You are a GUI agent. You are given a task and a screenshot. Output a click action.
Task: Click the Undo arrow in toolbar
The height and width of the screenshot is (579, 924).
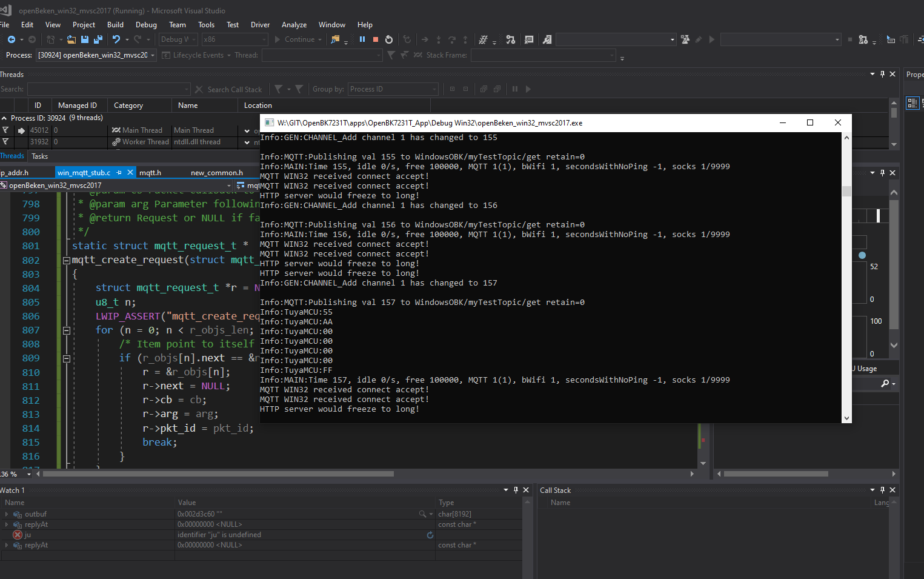click(116, 39)
